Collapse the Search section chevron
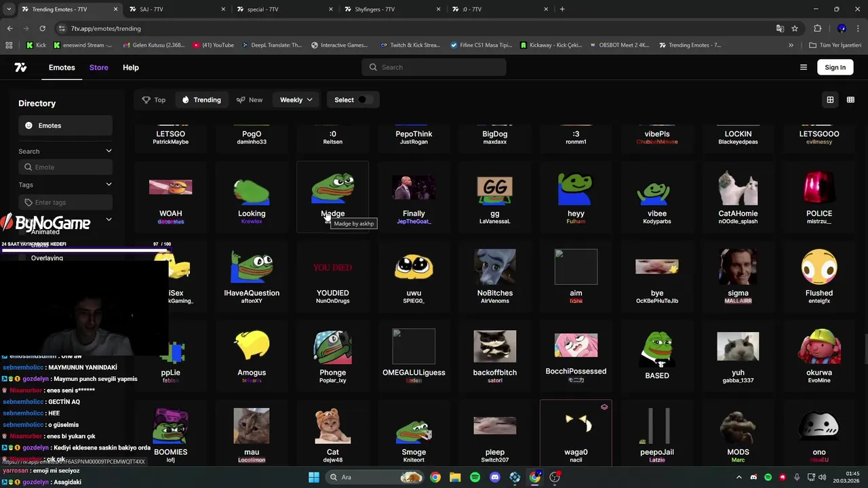The height and width of the screenshot is (488, 868). (x=108, y=151)
